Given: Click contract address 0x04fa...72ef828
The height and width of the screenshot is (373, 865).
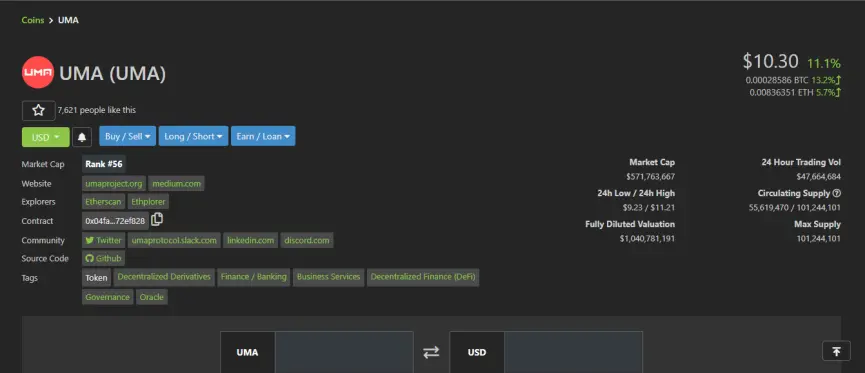Looking at the screenshot, I should (115, 221).
